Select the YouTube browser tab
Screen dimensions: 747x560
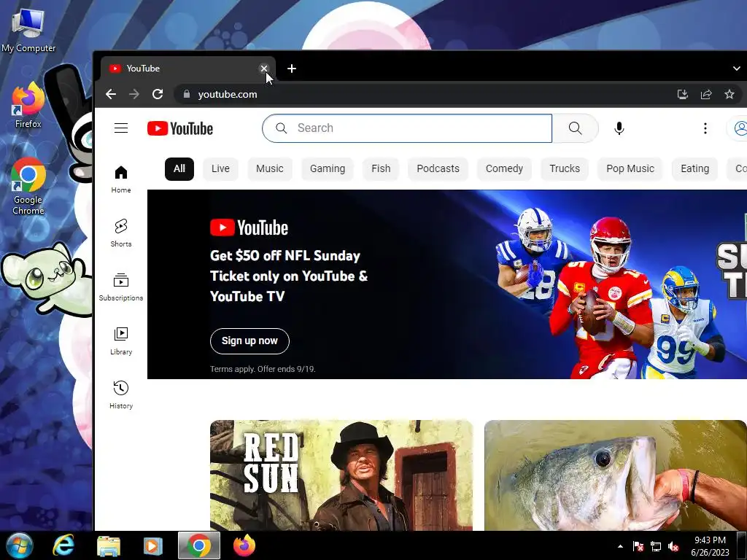187,69
